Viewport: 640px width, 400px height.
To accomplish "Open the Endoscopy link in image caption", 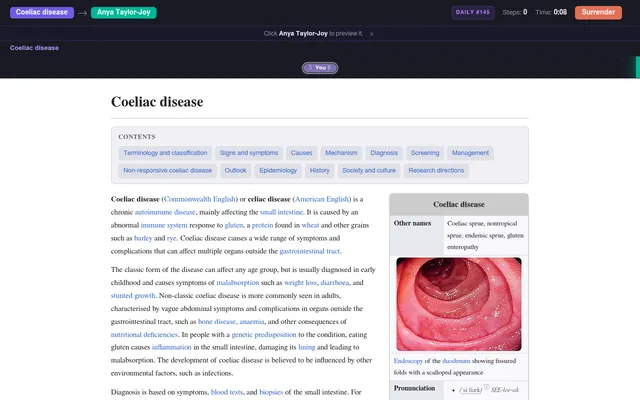I will point(408,361).
